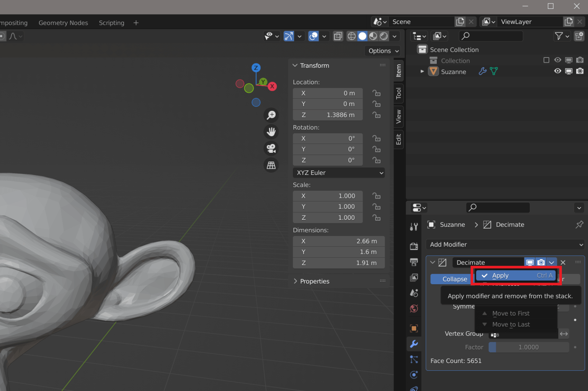Toggle Collection render camera icon
The height and width of the screenshot is (391, 588).
(x=580, y=60)
